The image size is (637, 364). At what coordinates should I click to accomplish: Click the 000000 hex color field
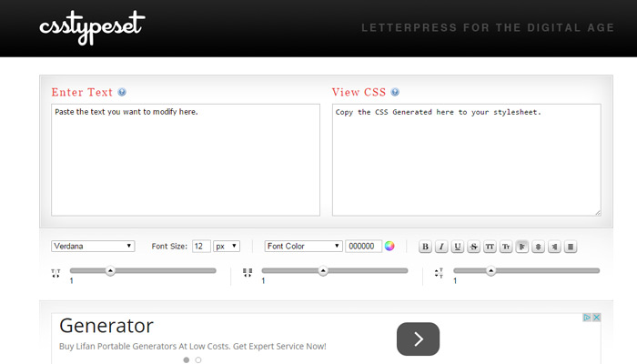364,247
